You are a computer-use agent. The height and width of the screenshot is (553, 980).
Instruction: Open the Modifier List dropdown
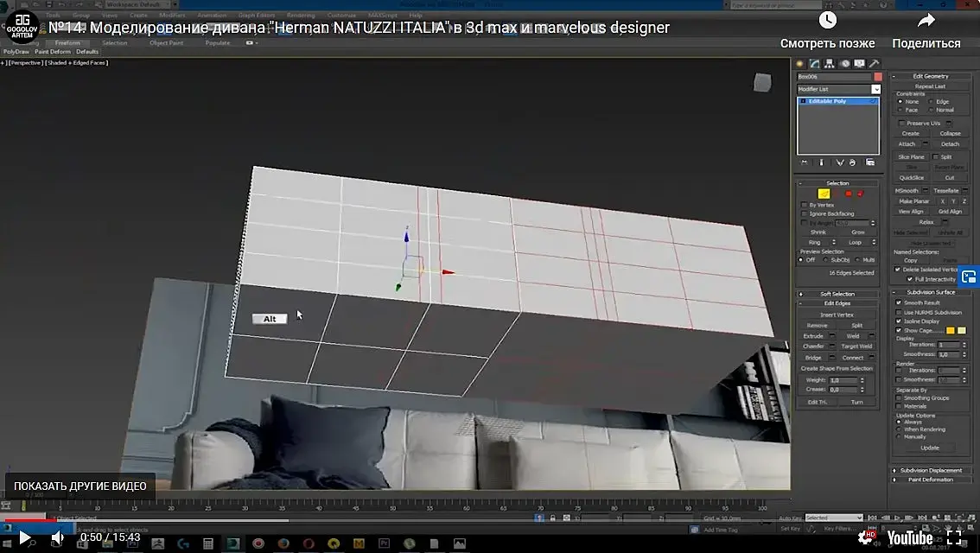(x=875, y=89)
